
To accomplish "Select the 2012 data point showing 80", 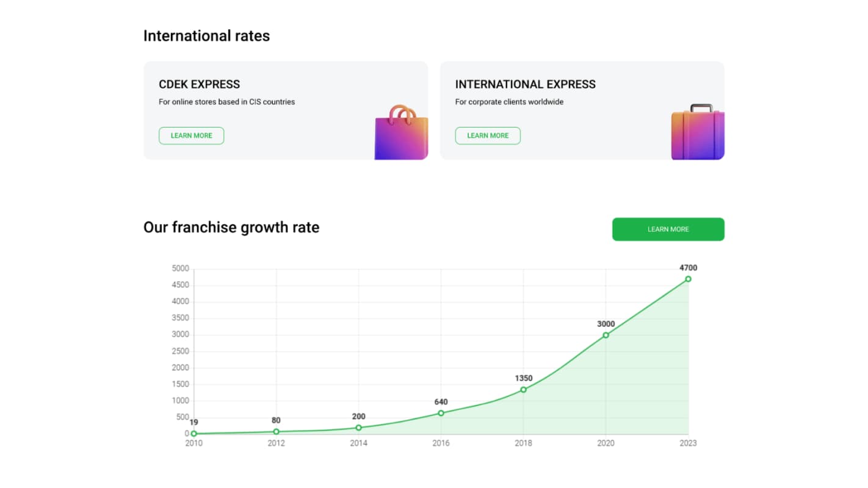I will [277, 431].
